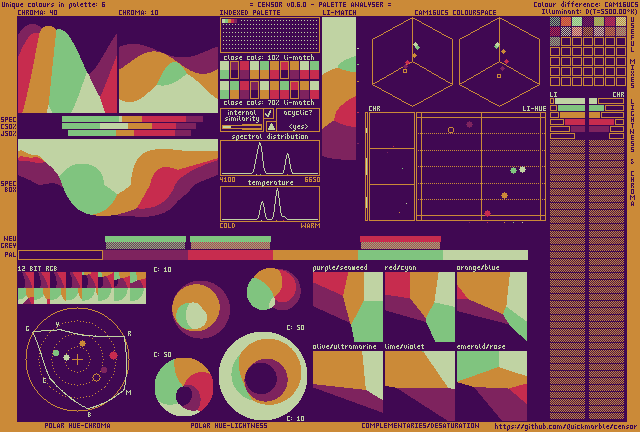Screen dimensions: 640x432
Task: Click the top C: 10 hue-lightness disc
Action: pyautogui.click(x=202, y=307)
